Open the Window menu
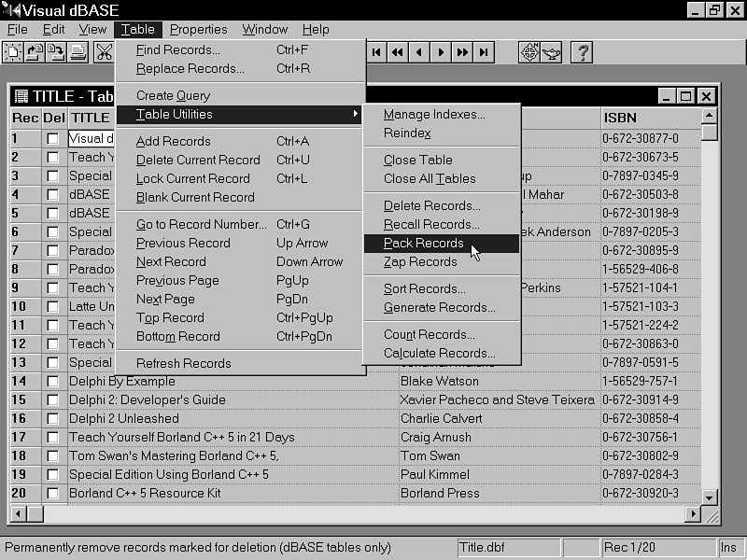 point(264,29)
